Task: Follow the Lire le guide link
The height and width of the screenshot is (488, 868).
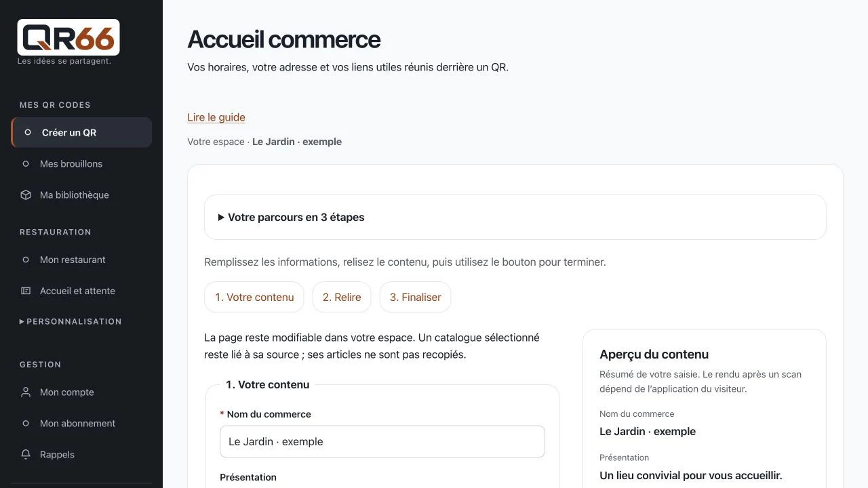Action: (x=216, y=117)
